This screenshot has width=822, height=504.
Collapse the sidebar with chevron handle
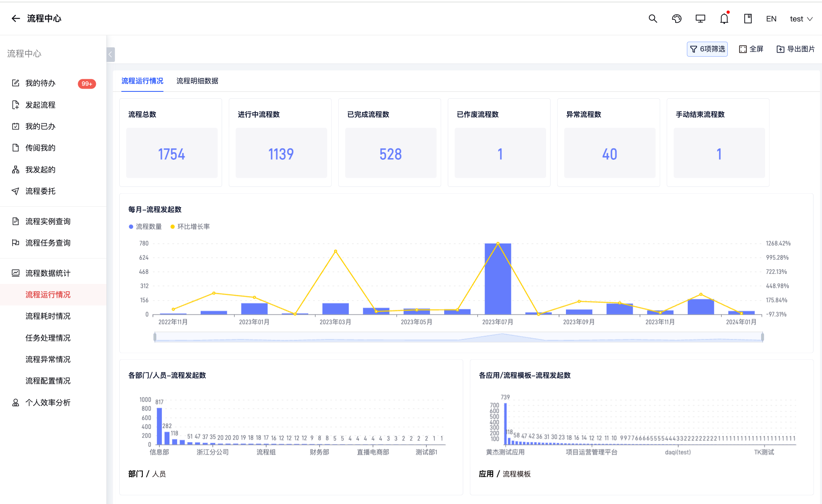110,55
